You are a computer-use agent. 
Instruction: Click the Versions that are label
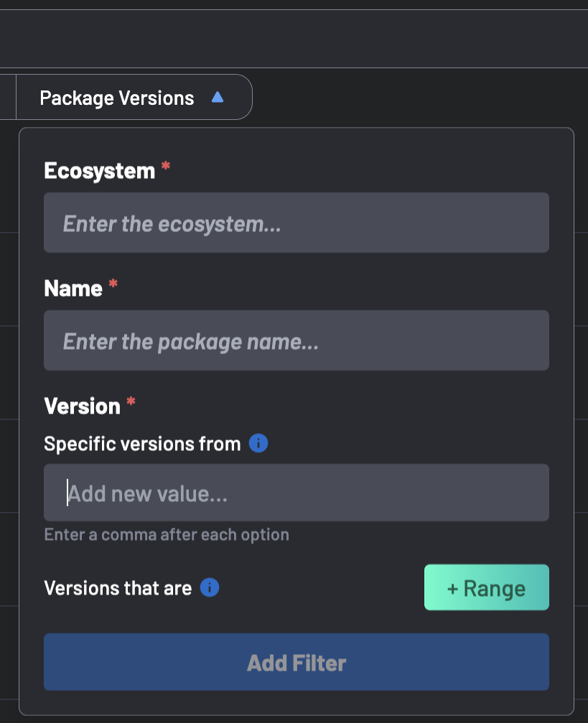point(118,589)
